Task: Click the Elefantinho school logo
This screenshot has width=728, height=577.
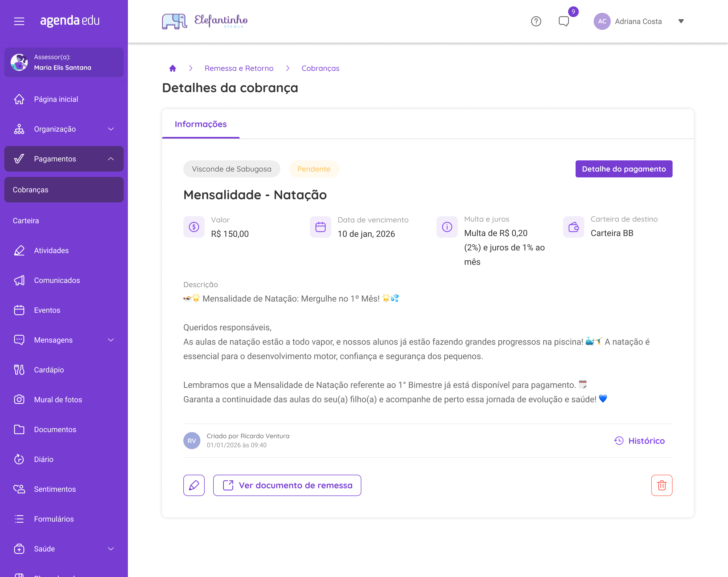Action: coord(205,21)
